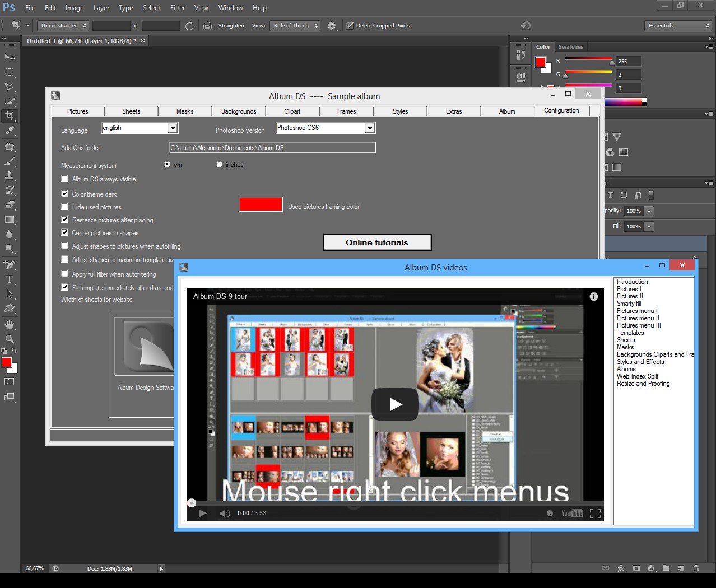This screenshot has height=588, width=716.
Task: Uncheck Rasterize pictures after placing
Action: click(x=65, y=220)
